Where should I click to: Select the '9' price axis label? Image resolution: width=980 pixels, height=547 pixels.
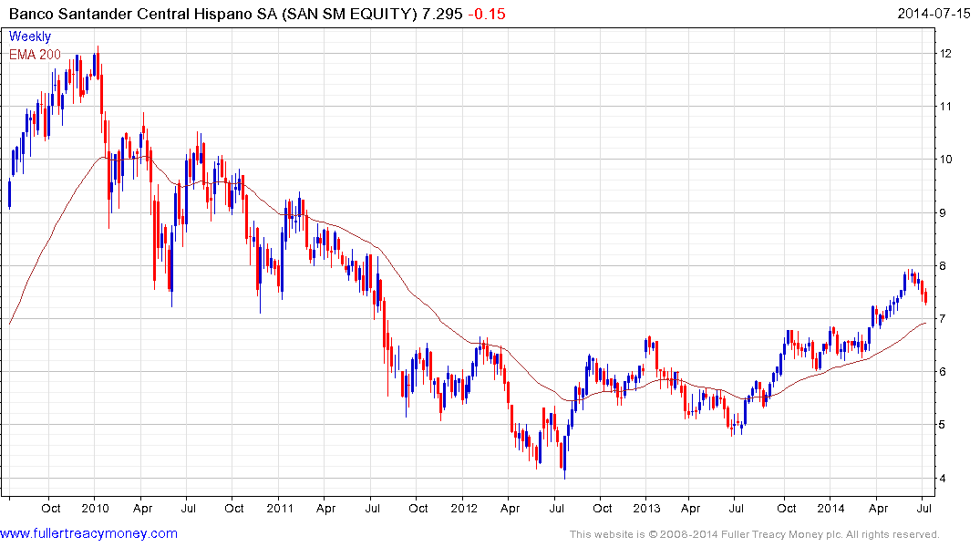[x=944, y=213]
